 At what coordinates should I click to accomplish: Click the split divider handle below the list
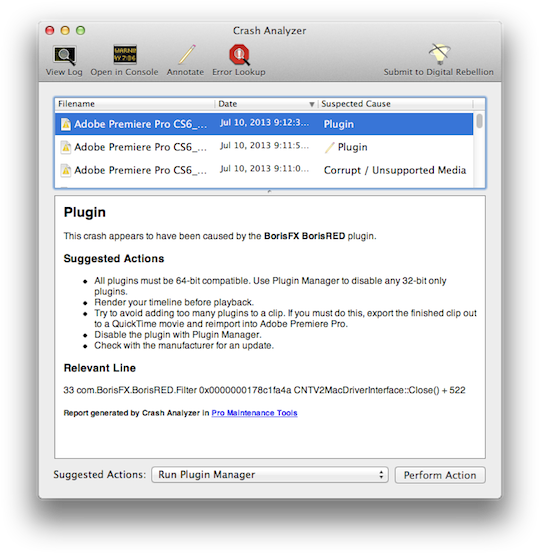click(270, 192)
